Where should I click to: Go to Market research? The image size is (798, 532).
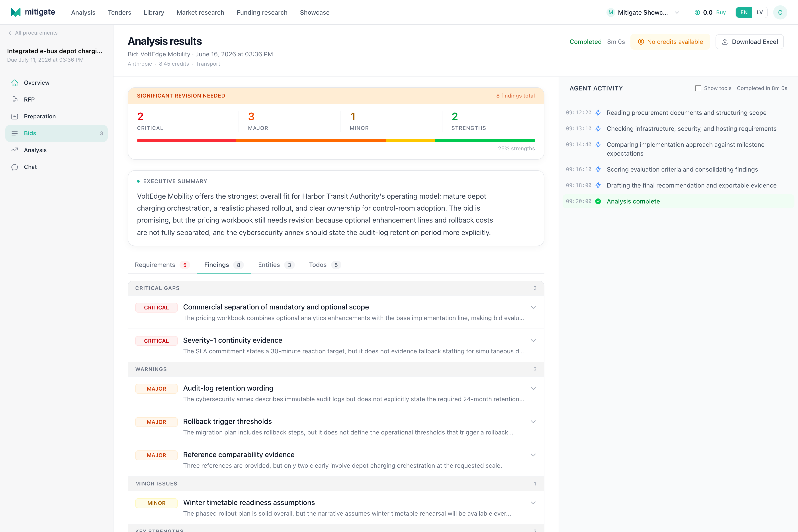pyautogui.click(x=200, y=13)
